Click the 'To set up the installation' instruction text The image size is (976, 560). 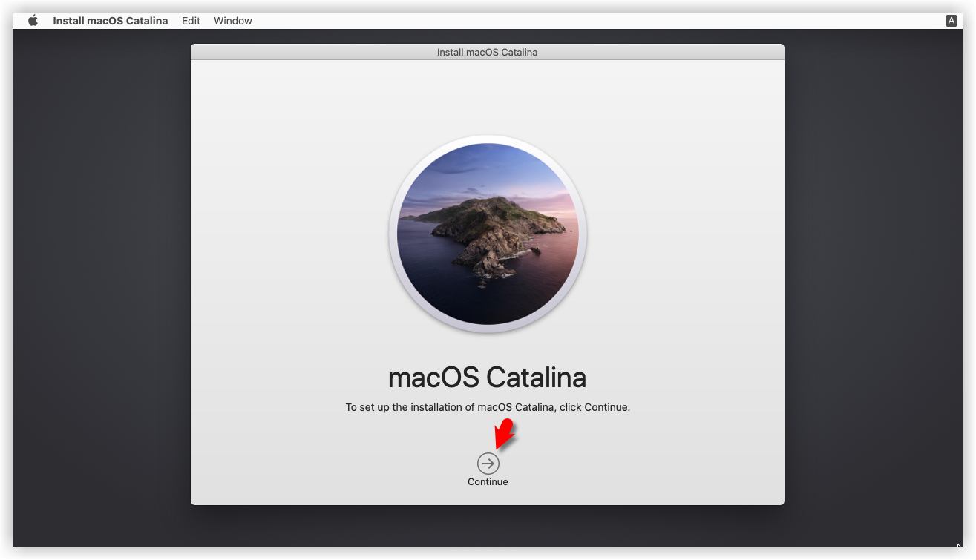(x=487, y=407)
